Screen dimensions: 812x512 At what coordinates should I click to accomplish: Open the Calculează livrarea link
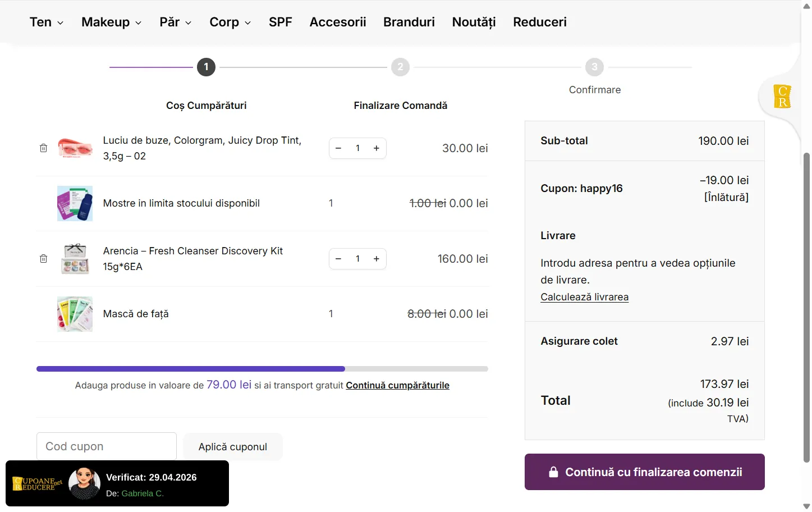(x=584, y=297)
